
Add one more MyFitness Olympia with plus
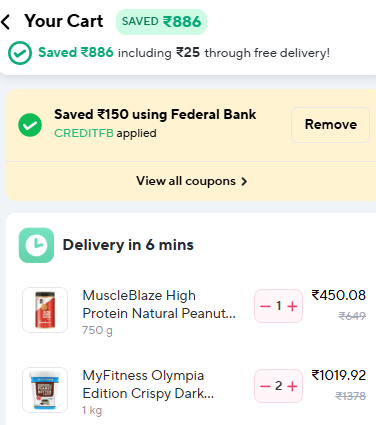(x=292, y=386)
